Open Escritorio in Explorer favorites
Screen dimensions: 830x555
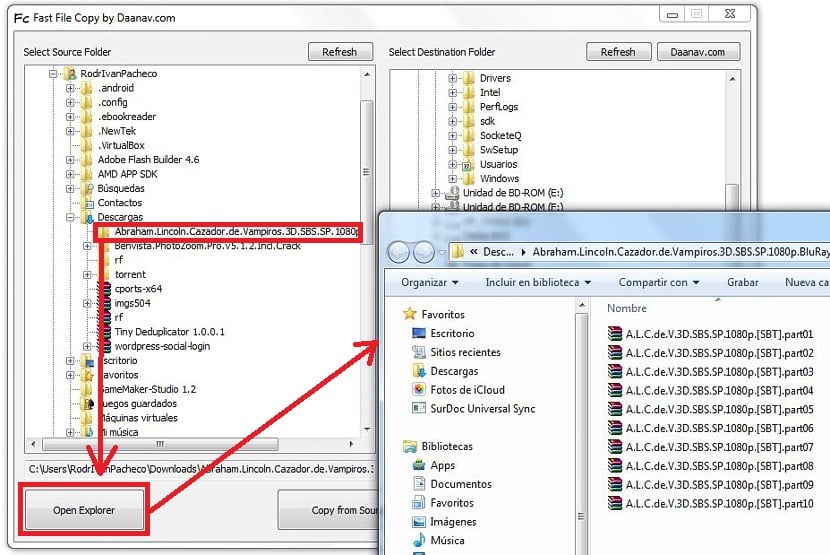[x=452, y=333]
